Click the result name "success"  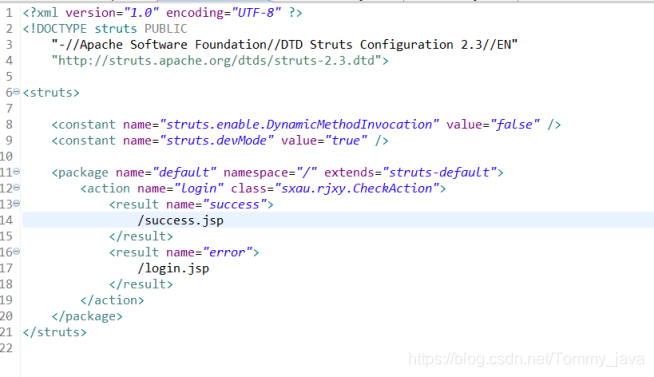234,205
